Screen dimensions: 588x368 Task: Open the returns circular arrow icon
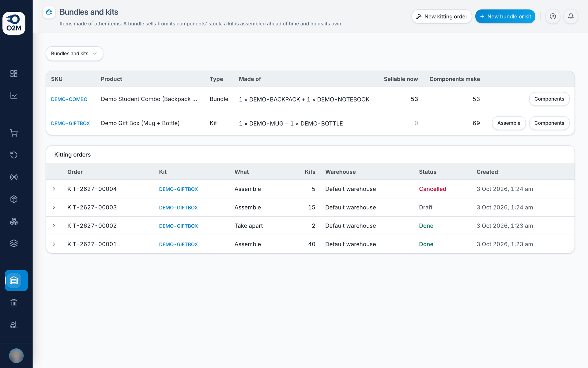(x=14, y=155)
